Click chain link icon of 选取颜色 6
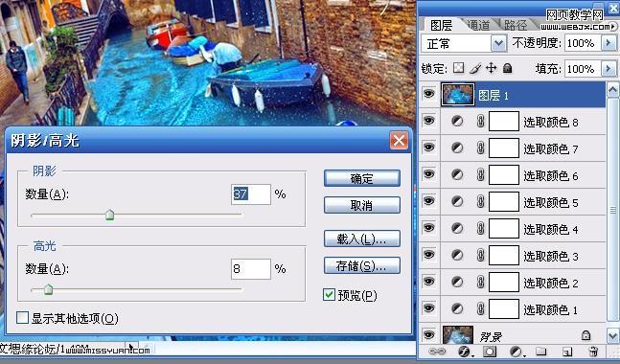Image resolution: width=620 pixels, height=364 pixels. [480, 174]
